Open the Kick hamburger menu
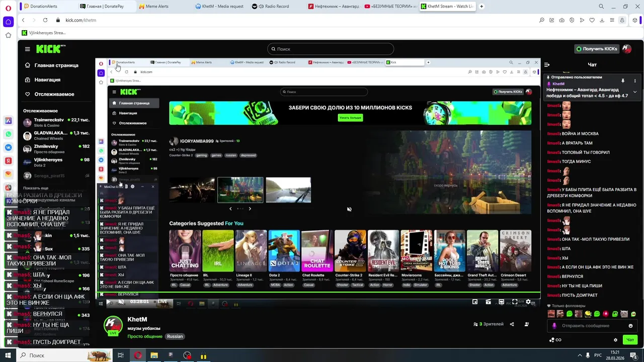Screen dimensions: 644x362 point(27,49)
